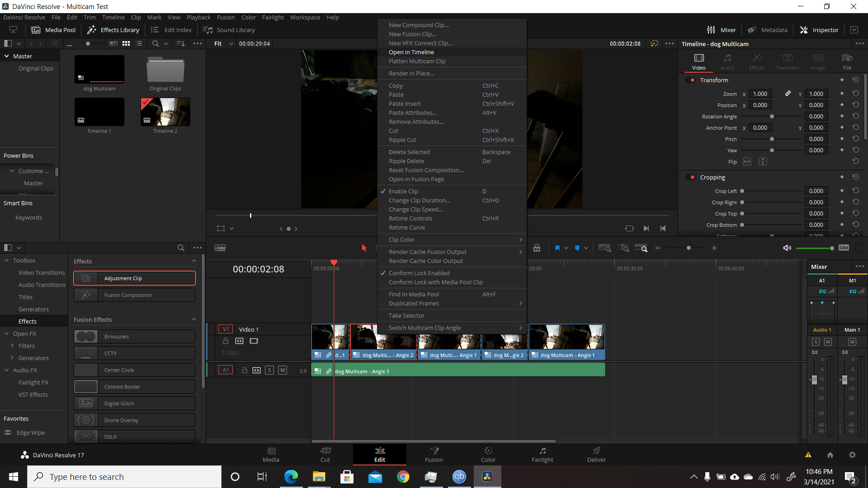Solo the A1 audio track in timeline

click(x=269, y=370)
